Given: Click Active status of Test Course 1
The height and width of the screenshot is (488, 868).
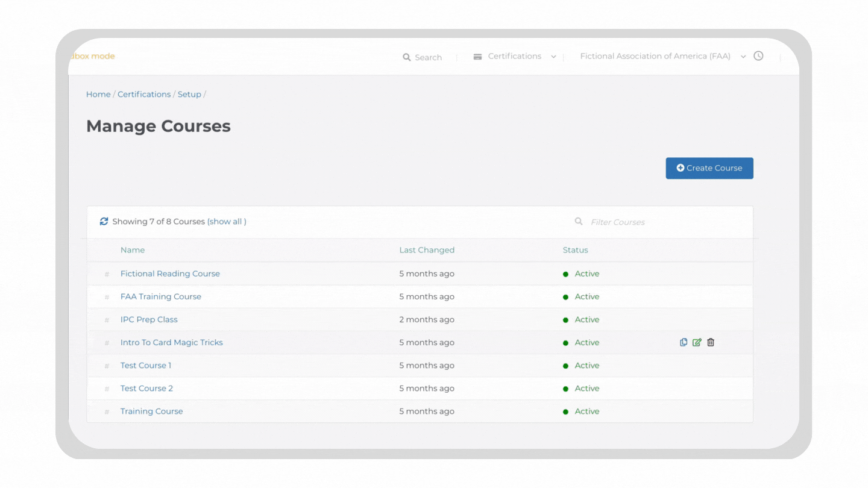Looking at the screenshot, I should (581, 365).
